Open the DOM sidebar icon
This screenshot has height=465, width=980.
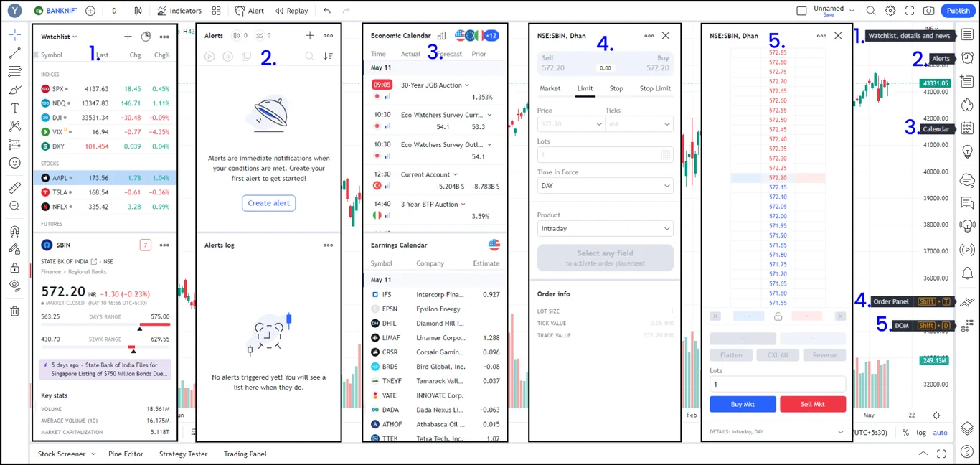click(967, 326)
